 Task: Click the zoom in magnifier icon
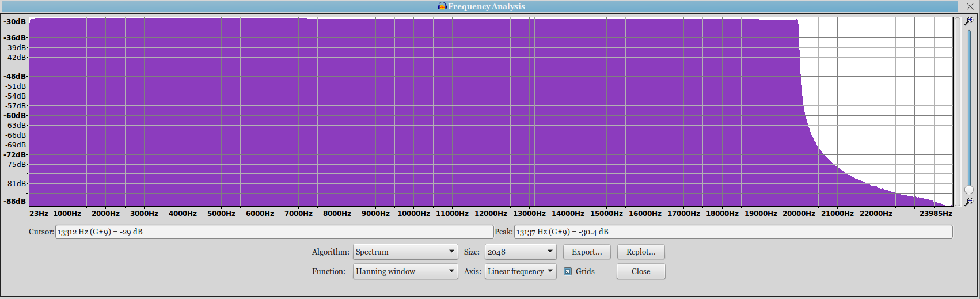[x=969, y=21]
